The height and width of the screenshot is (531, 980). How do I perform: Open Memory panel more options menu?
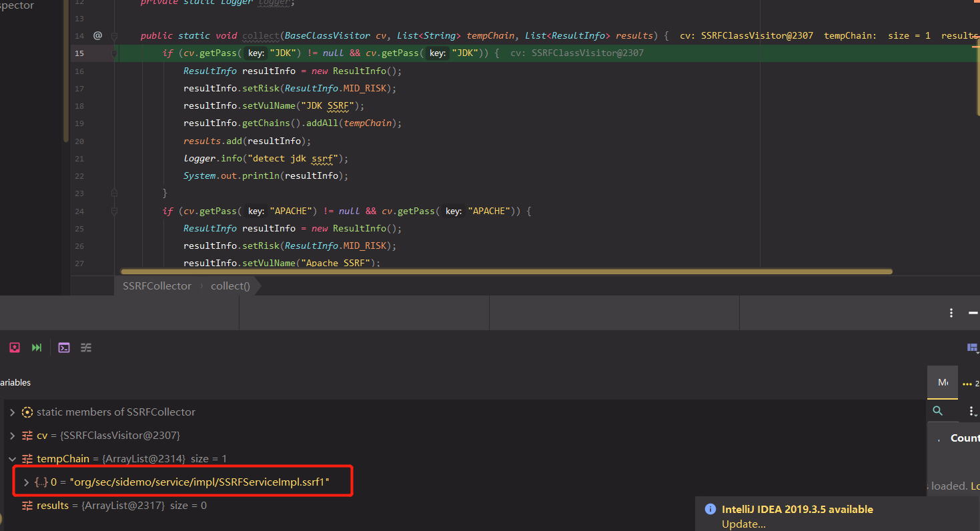click(x=972, y=412)
